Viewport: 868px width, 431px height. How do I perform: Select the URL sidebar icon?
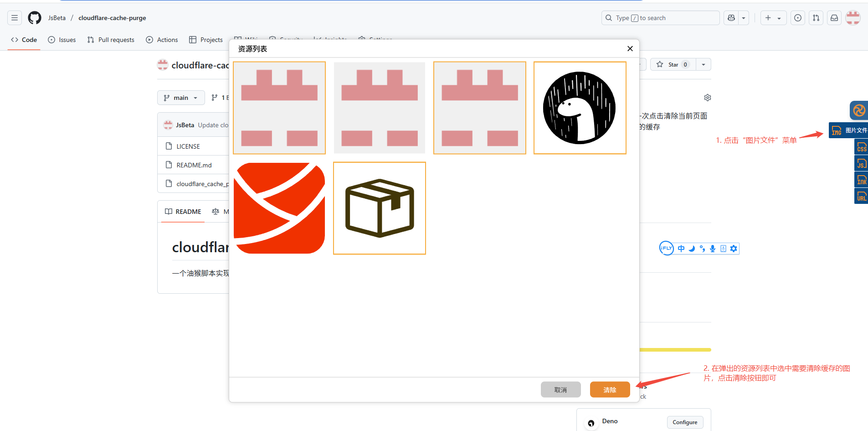[861, 196]
